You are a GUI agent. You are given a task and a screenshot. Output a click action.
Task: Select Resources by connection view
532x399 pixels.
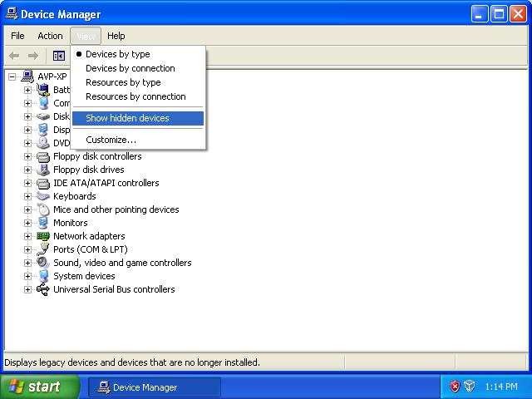pyautogui.click(x=138, y=96)
